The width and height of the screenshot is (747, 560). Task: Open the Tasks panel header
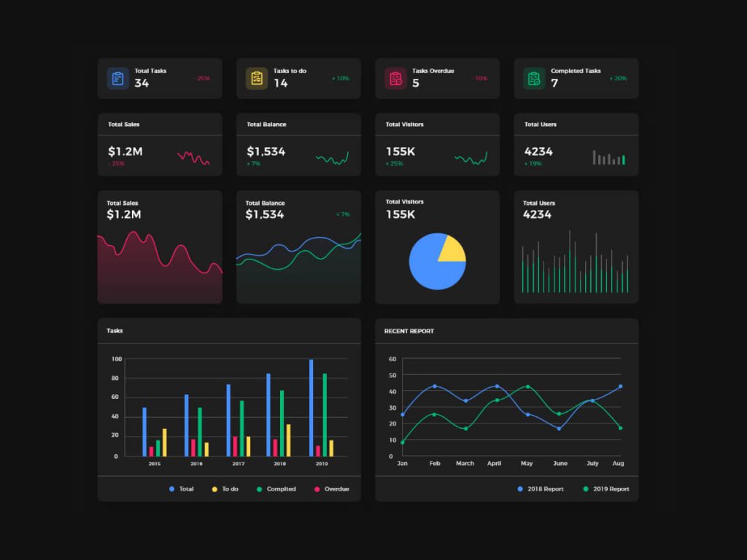tap(115, 331)
